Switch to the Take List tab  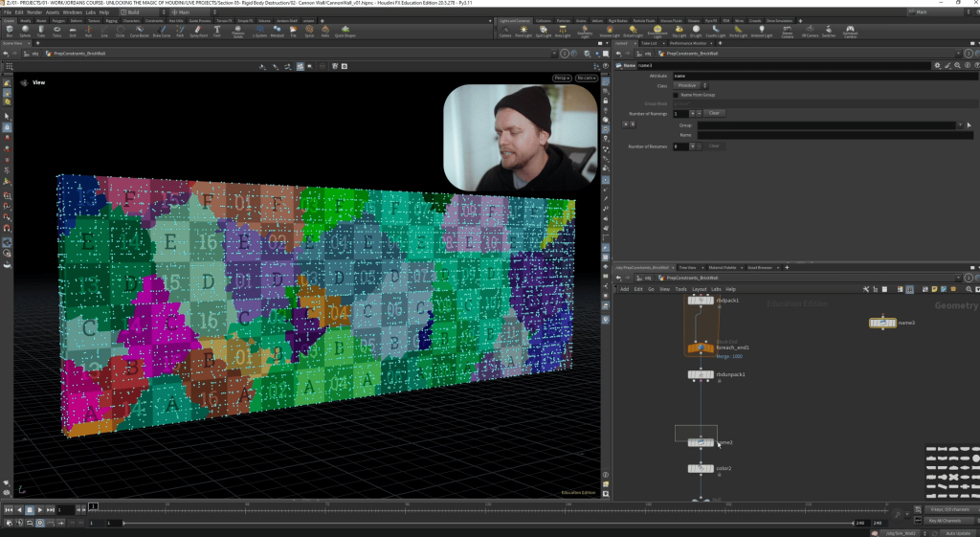click(650, 43)
